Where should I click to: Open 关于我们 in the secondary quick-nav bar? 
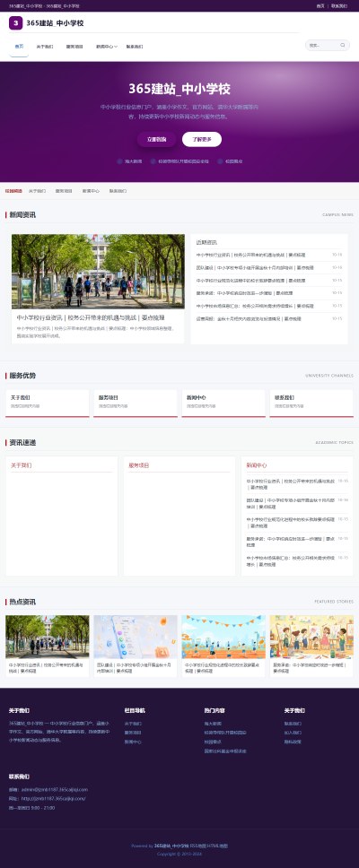(x=37, y=191)
